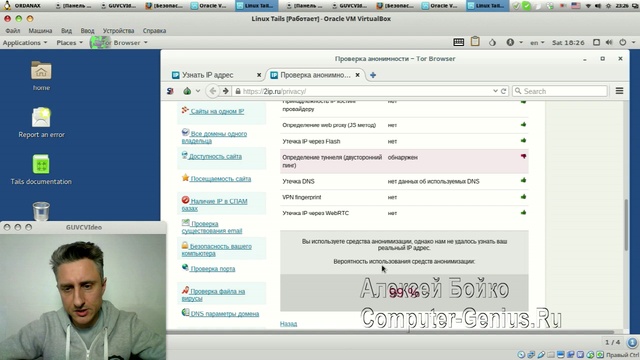
Task: Click the Правый Ctrl host key indicator
Action: pos(623,355)
